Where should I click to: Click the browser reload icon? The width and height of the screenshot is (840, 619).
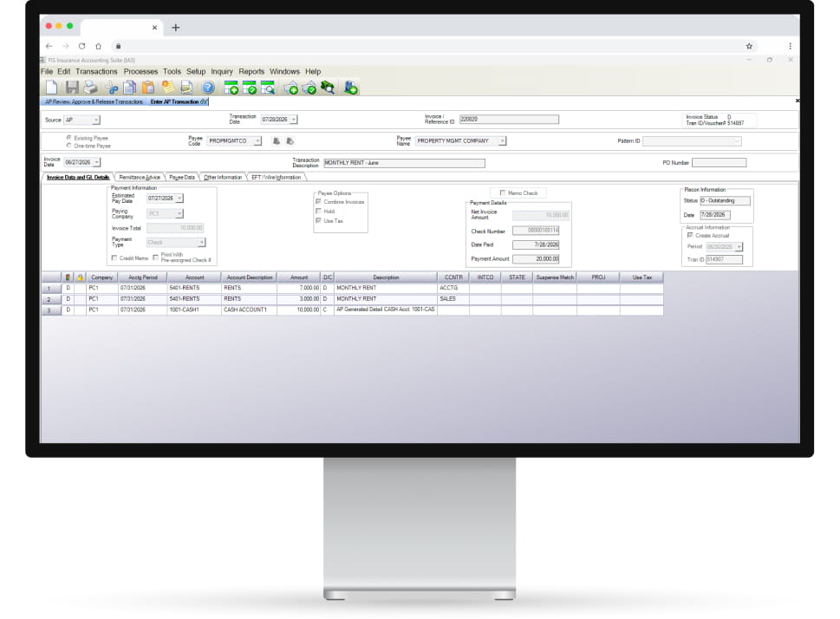point(81,46)
